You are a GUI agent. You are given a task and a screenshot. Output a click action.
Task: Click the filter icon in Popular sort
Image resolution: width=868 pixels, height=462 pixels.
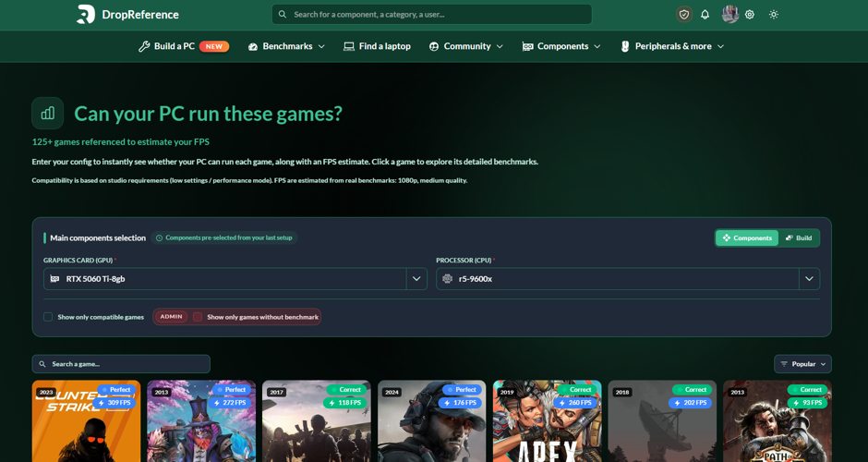point(784,364)
